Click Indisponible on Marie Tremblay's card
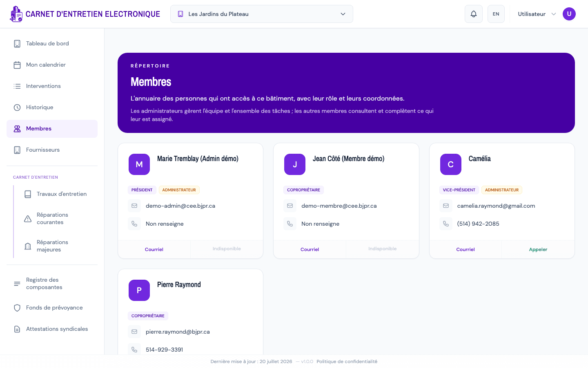The image size is (588, 368). [x=227, y=249]
